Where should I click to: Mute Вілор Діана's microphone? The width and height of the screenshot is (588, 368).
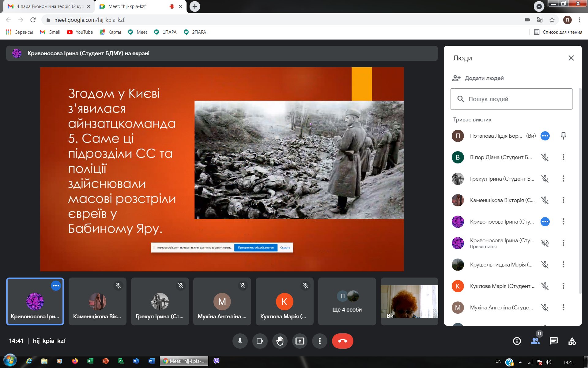545,157
